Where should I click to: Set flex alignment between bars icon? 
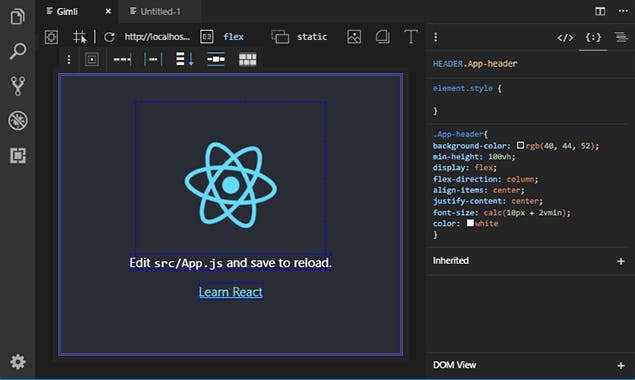[153, 60]
